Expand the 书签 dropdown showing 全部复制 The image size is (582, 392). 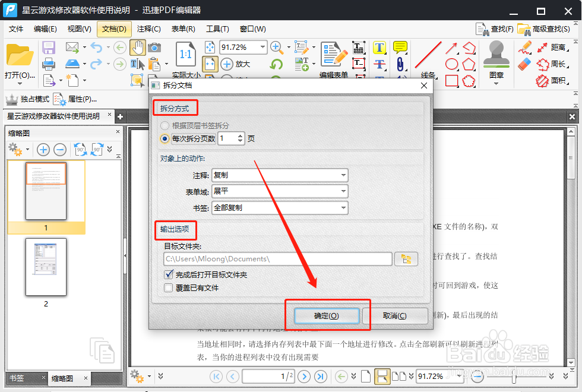coord(279,208)
